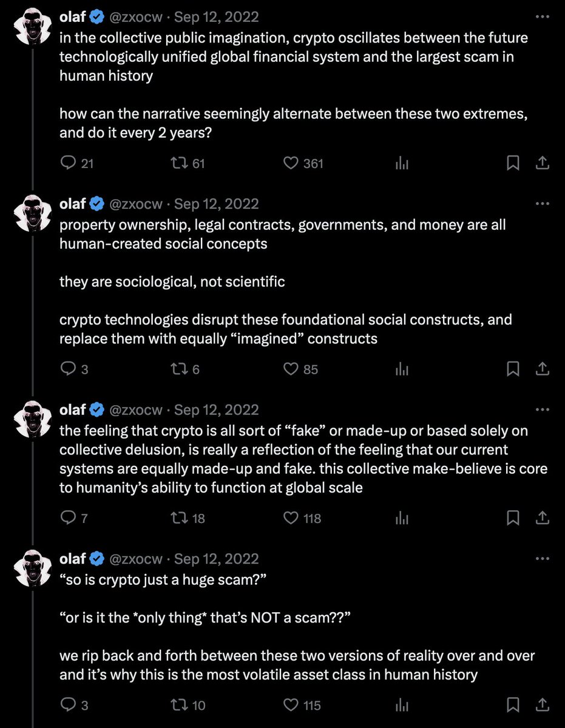This screenshot has width=565, height=728.
Task: Like the tweet with 118 likes
Action: tap(292, 518)
